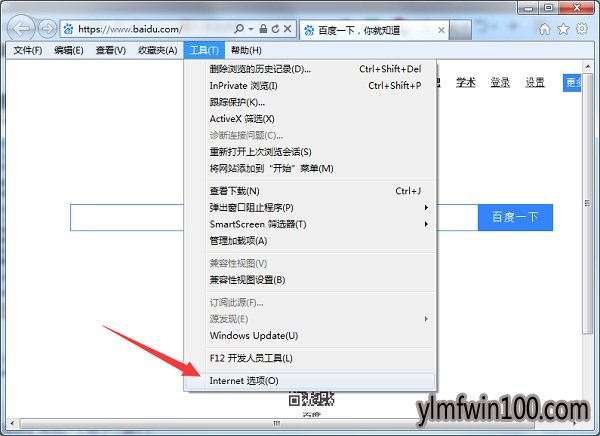Viewport: 600px width, 436px height.
Task: Open Favorites star icon
Action: pos(563,29)
